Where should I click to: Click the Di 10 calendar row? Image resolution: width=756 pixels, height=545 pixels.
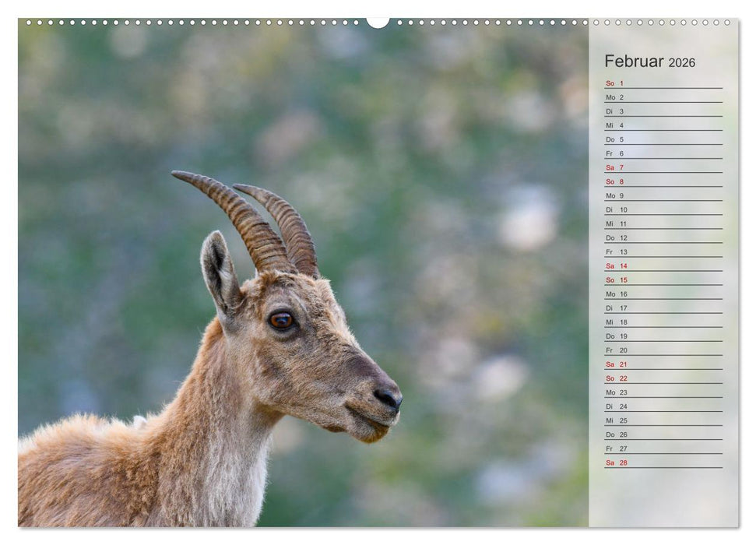tap(615, 210)
